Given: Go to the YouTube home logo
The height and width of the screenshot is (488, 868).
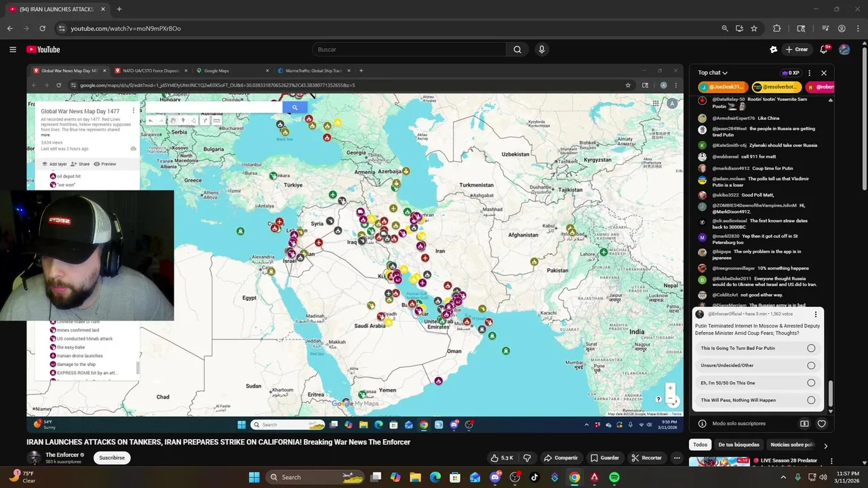Looking at the screenshot, I should (x=43, y=49).
